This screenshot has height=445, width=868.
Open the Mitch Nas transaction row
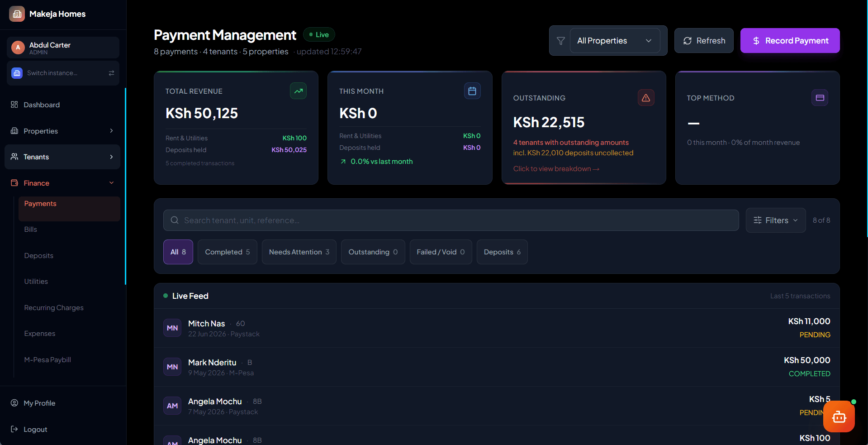click(x=497, y=328)
